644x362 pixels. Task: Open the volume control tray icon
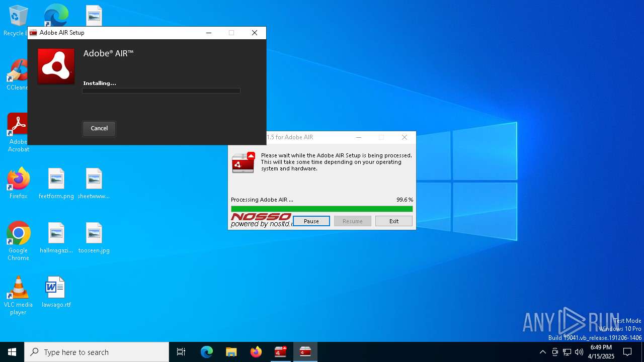(x=579, y=352)
